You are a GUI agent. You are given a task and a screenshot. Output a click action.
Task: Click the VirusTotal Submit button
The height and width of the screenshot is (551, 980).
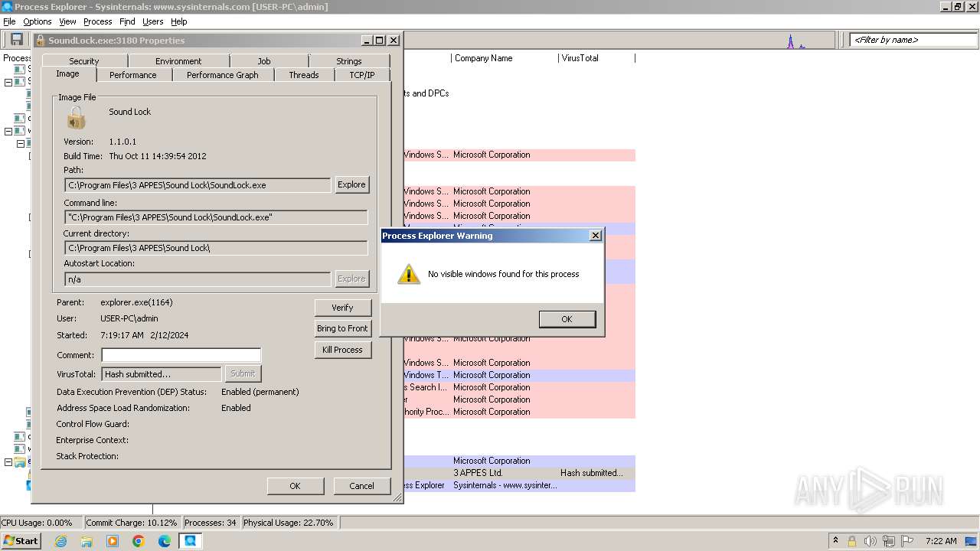[x=243, y=373]
